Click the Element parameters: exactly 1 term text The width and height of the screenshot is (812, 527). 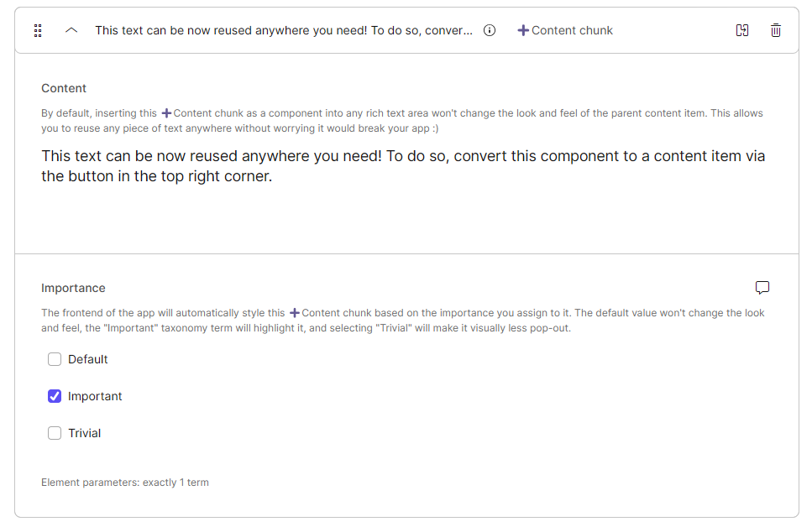[125, 482]
